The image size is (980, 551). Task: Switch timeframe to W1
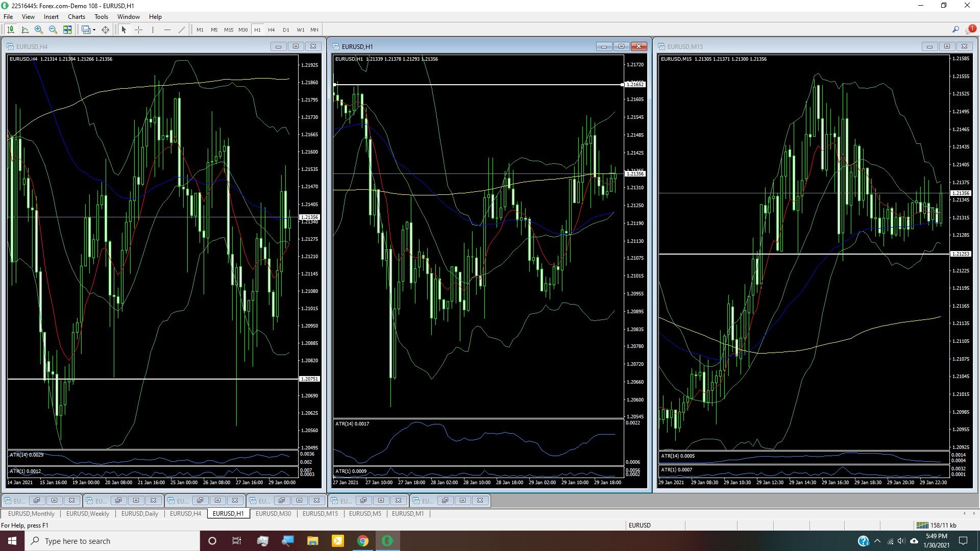coord(301,30)
